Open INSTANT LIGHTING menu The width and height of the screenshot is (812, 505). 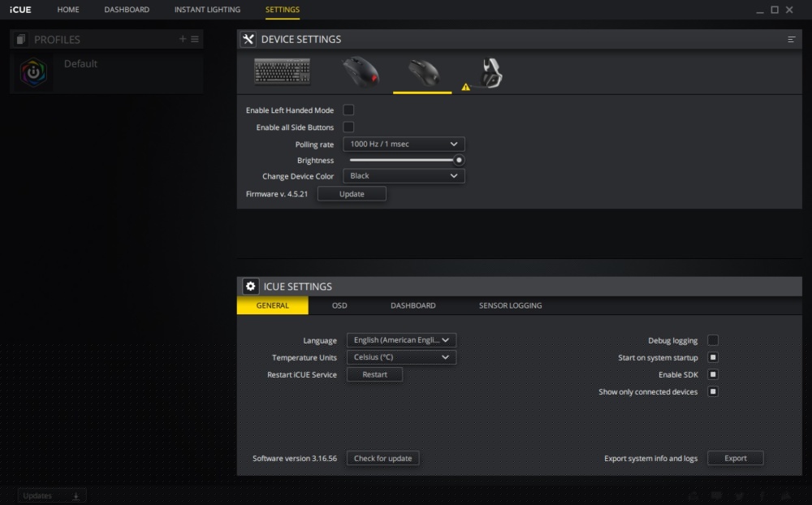(207, 9)
